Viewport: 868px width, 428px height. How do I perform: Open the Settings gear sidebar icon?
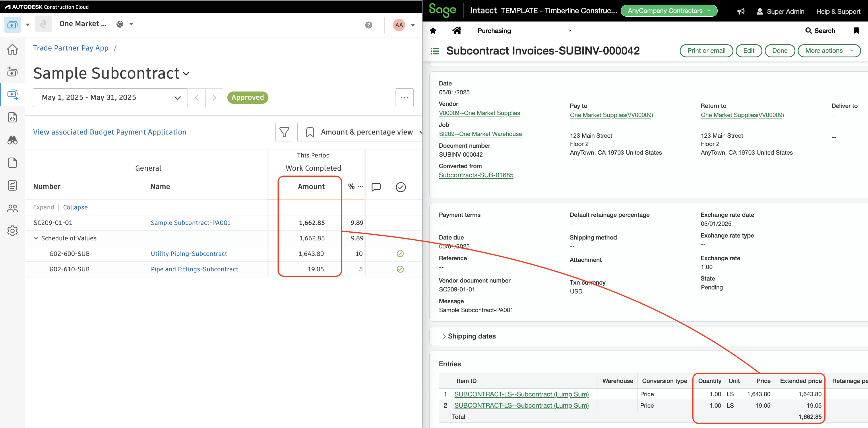12,231
